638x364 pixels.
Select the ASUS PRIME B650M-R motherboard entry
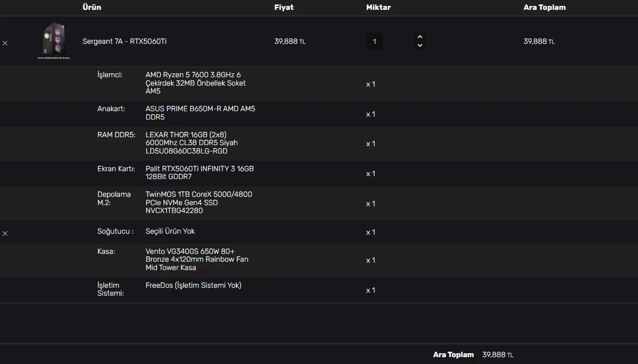pyautogui.click(x=200, y=113)
